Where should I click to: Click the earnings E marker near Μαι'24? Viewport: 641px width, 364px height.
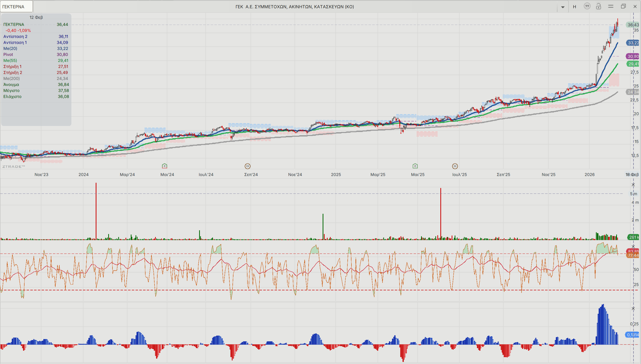tap(165, 166)
